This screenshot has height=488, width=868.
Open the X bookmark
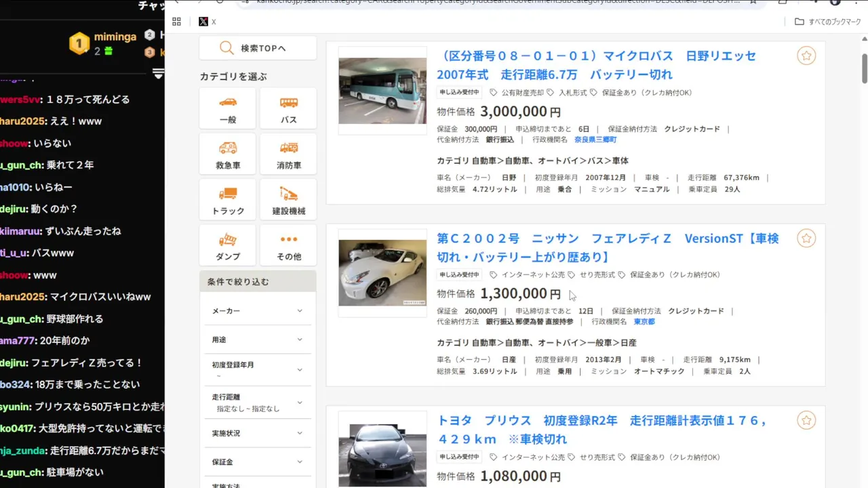(207, 22)
